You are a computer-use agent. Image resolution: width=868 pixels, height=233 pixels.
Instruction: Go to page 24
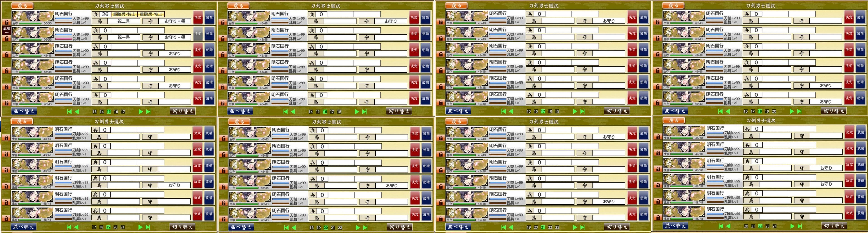(x=774, y=226)
